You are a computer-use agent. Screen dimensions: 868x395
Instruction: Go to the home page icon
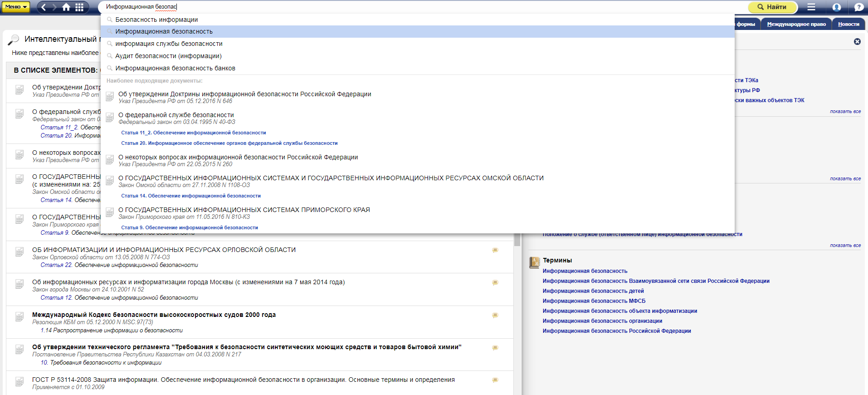66,7
